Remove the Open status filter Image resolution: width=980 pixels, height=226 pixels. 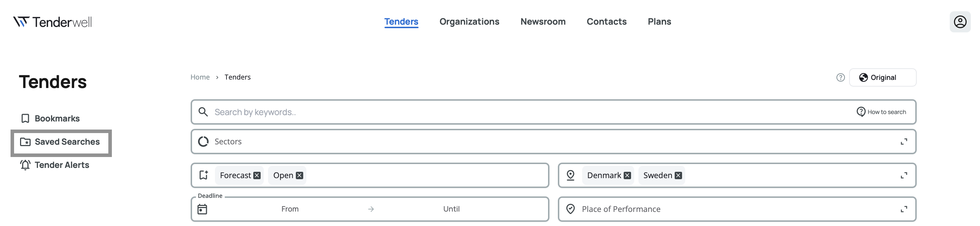[299, 175]
